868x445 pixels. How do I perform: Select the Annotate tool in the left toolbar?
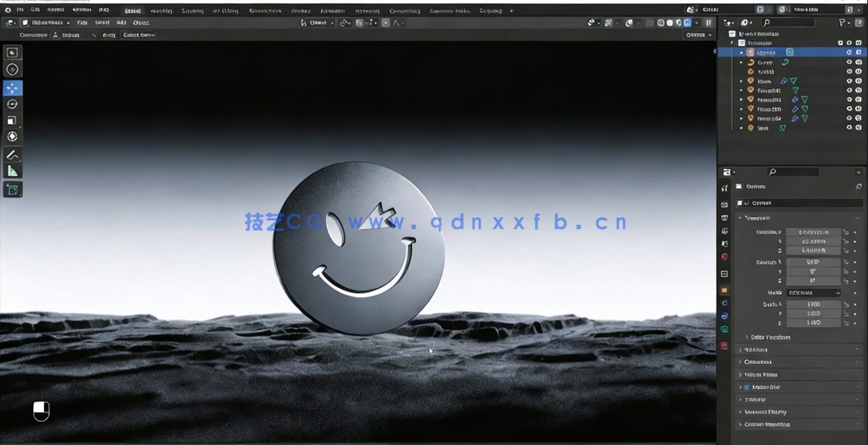point(12,155)
